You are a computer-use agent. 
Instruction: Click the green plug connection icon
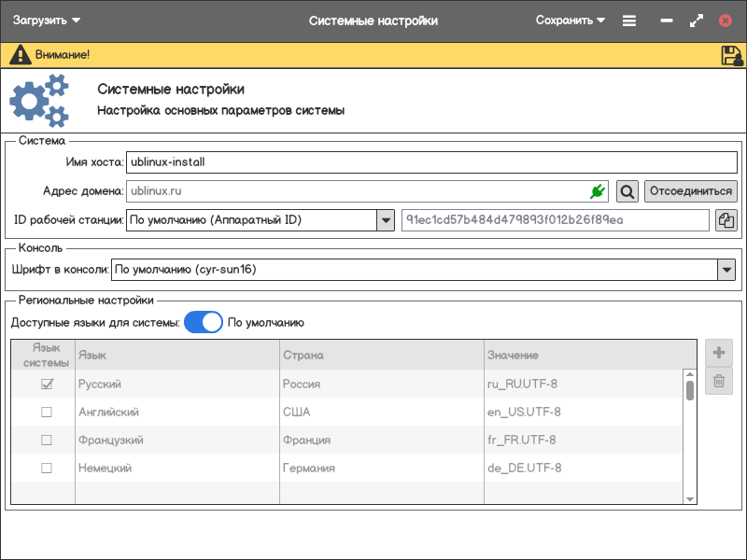click(x=597, y=191)
